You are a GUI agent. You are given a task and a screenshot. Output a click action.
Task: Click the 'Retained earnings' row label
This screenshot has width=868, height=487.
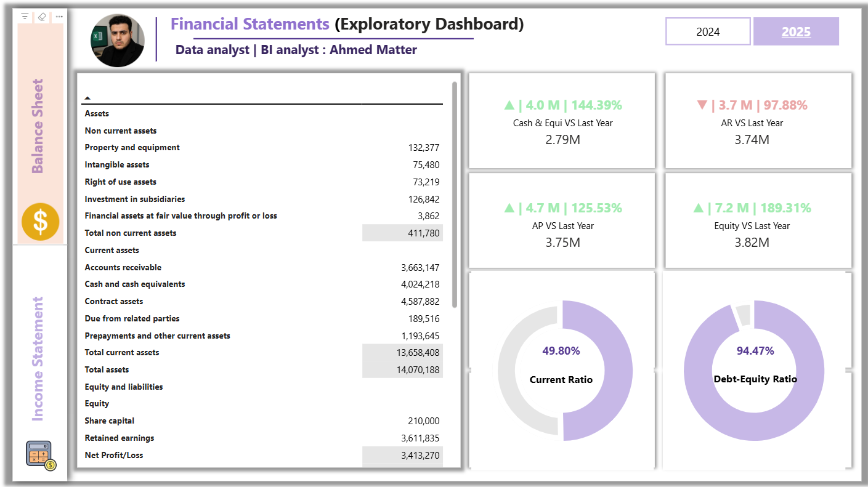pos(120,438)
